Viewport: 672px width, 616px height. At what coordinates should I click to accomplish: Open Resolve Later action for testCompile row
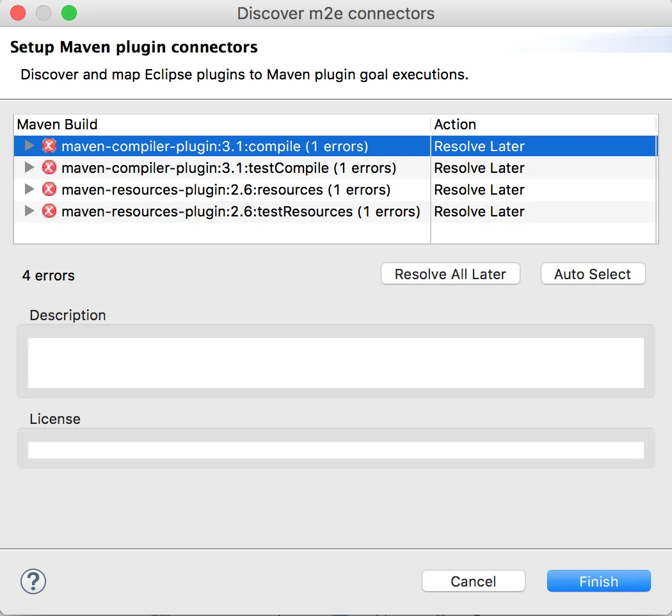pyautogui.click(x=479, y=168)
